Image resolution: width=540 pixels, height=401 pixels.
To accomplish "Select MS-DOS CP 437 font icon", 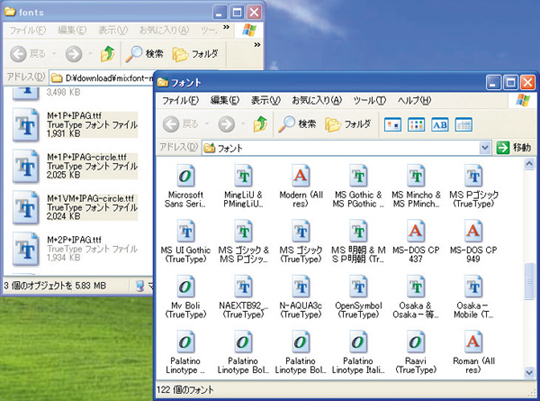I will pos(416,231).
